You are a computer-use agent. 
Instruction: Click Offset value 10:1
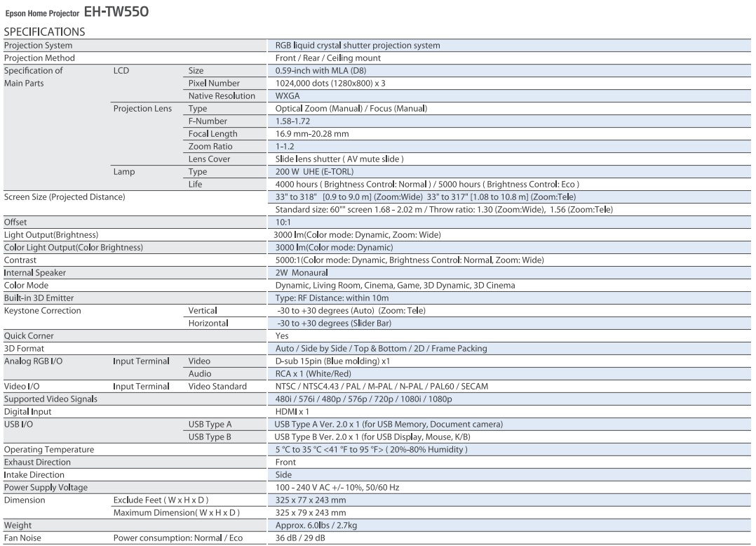[283, 222]
